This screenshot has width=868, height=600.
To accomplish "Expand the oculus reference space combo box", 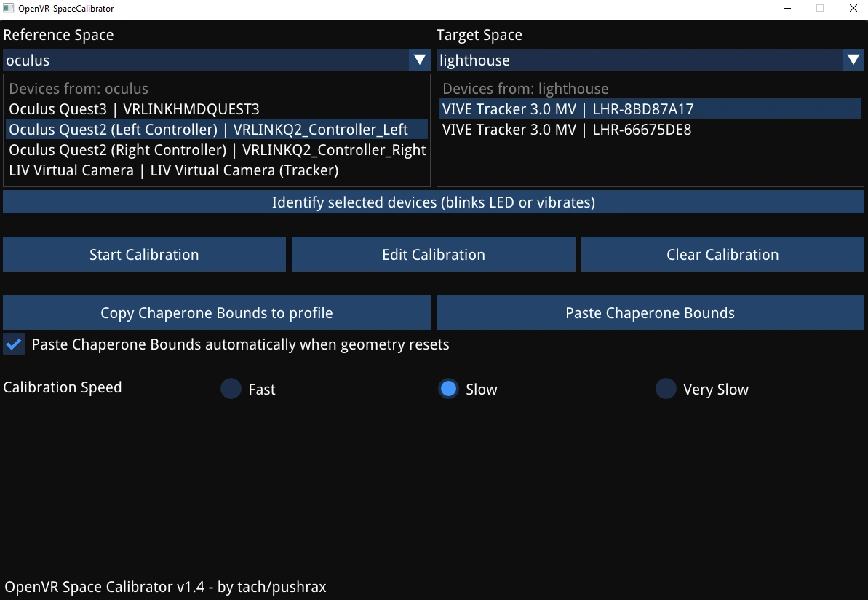I will click(x=216, y=60).
